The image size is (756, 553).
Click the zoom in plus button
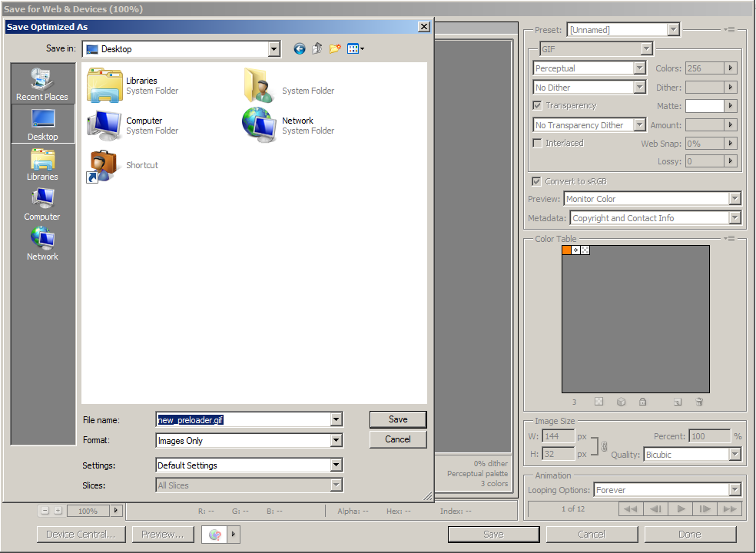click(58, 510)
